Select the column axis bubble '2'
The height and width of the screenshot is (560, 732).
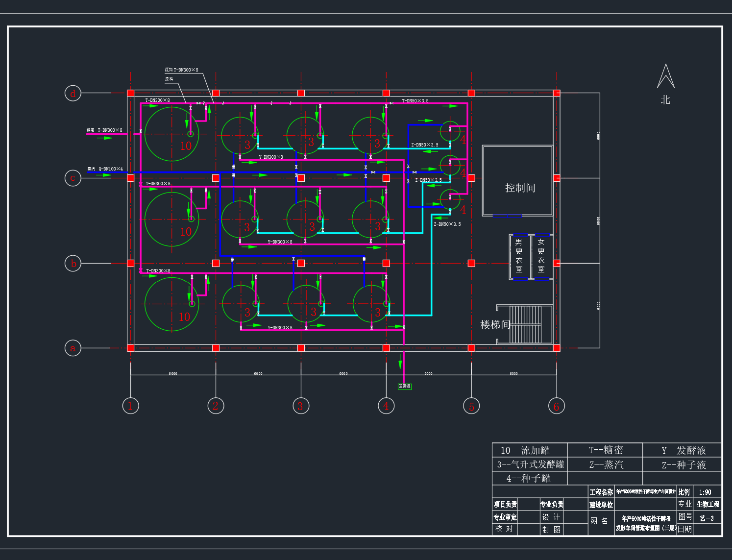[x=216, y=406]
